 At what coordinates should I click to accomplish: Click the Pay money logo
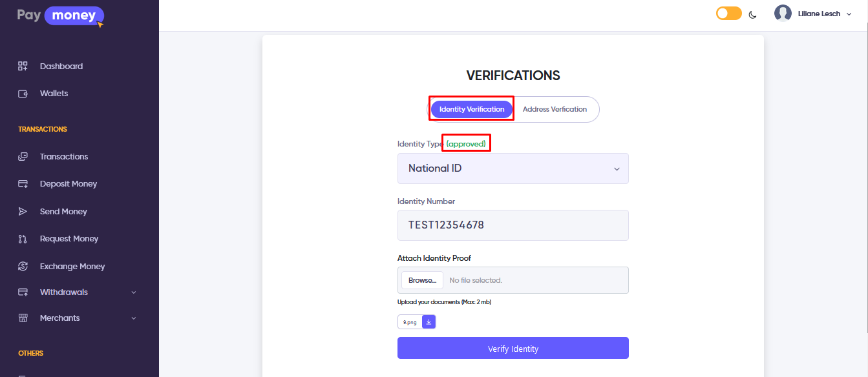click(60, 15)
